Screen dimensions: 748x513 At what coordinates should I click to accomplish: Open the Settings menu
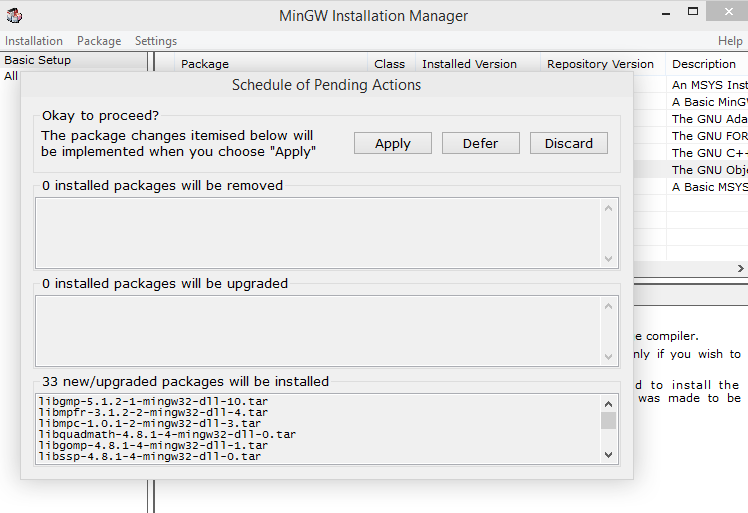(156, 41)
